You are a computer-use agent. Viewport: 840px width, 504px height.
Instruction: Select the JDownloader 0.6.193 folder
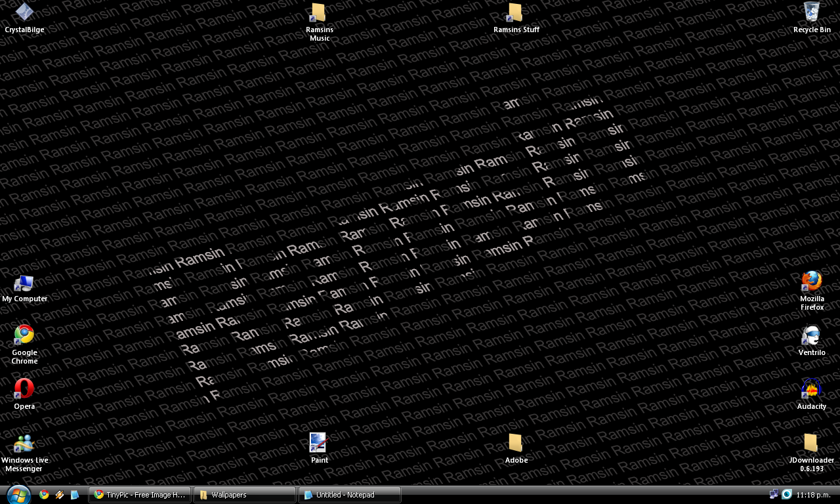(x=811, y=443)
